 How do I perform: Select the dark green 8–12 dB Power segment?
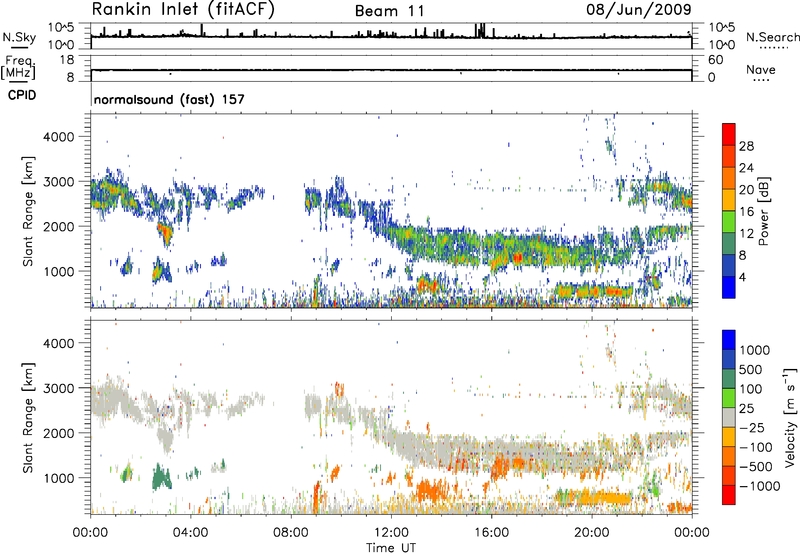[729, 244]
